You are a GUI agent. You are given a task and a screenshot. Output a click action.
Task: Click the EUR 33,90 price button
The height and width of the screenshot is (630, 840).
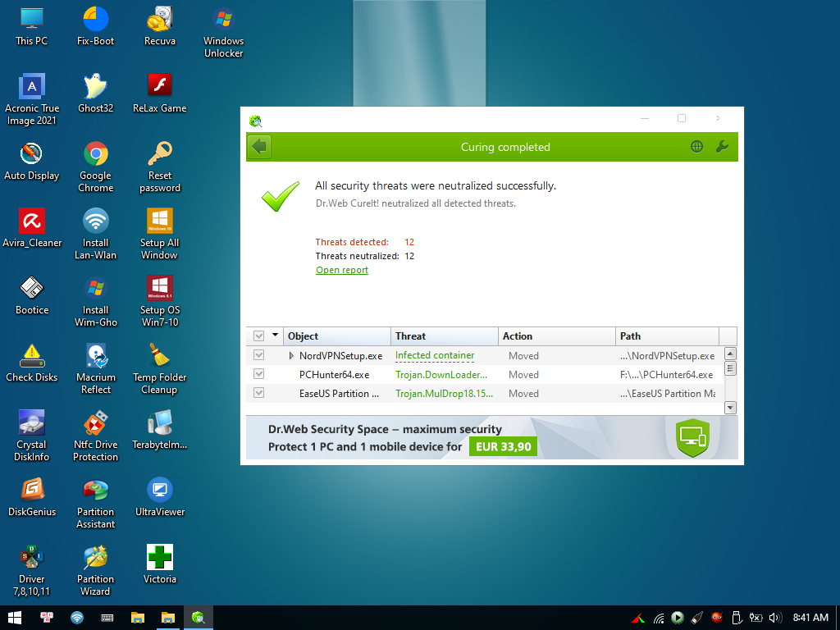503,446
